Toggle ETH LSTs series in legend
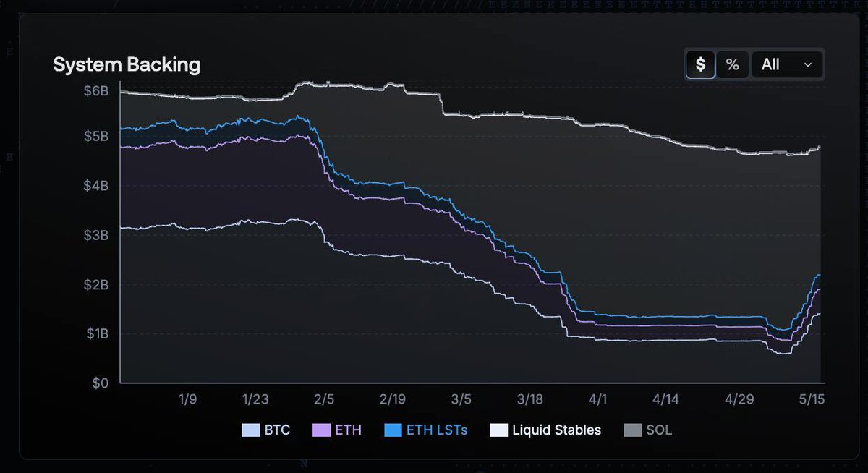The width and height of the screenshot is (868, 473). pos(425,430)
